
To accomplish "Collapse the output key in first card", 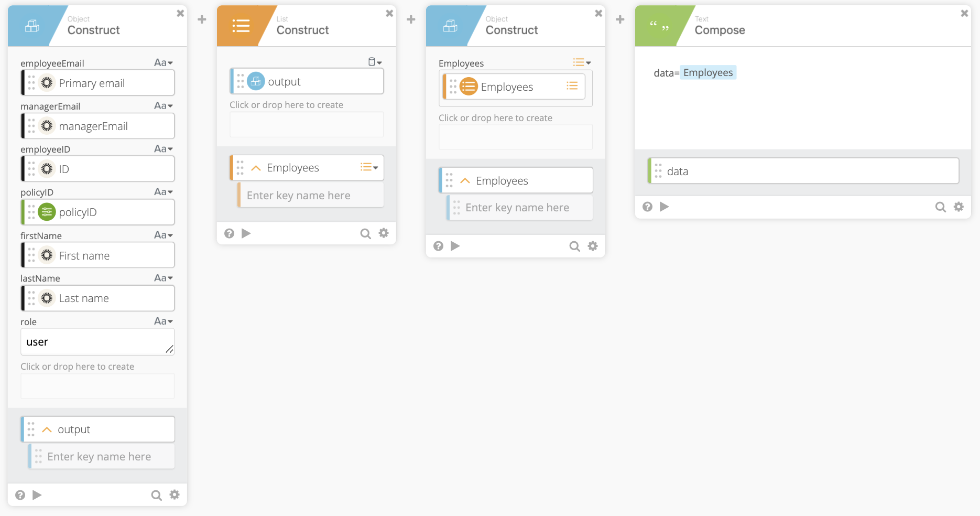I will tap(47, 429).
